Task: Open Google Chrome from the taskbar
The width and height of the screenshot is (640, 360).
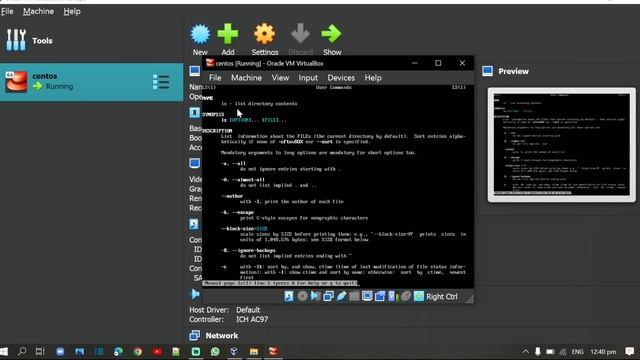Action: point(138,351)
